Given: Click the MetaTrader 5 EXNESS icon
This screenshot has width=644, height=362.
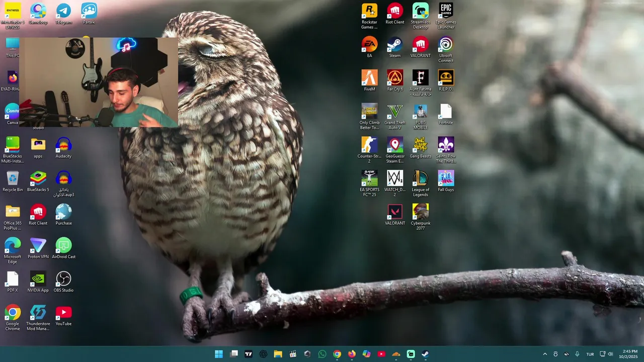Looking at the screenshot, I should tap(13, 16).
